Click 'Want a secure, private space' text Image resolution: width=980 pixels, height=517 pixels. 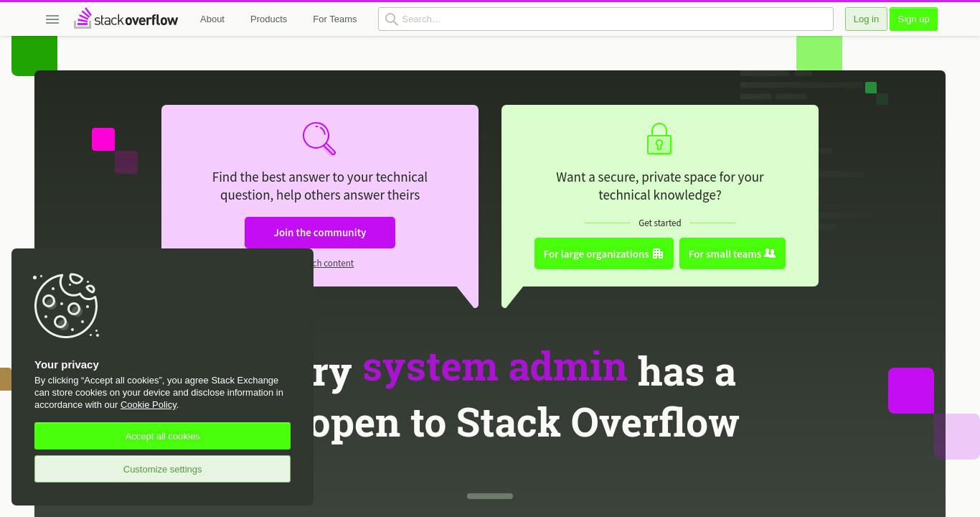coord(660,186)
